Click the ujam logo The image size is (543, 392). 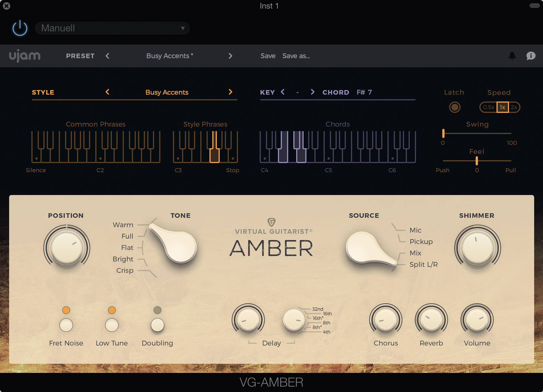25,56
